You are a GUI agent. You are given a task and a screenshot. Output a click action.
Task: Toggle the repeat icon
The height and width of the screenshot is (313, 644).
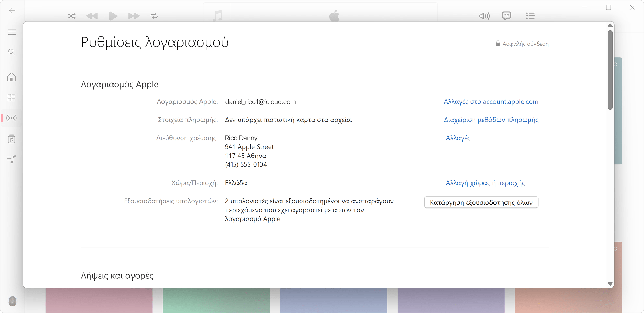tap(154, 16)
